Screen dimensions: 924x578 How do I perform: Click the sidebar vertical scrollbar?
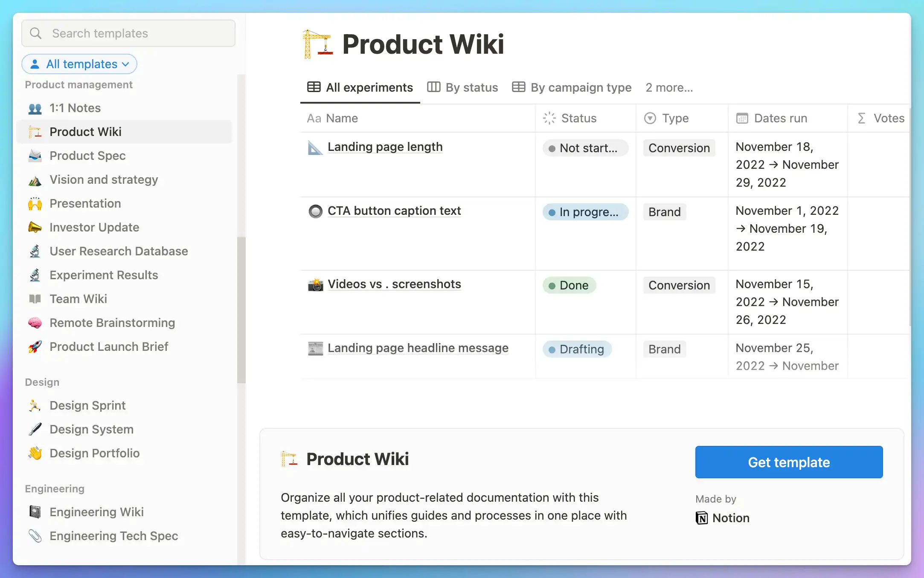pyautogui.click(x=241, y=310)
